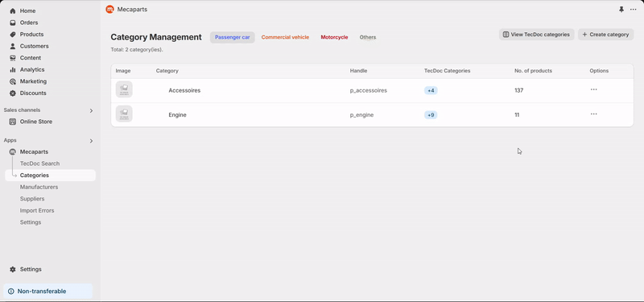Click the Engine category thumbnail image
Image resolution: width=644 pixels, height=302 pixels.
click(x=124, y=114)
